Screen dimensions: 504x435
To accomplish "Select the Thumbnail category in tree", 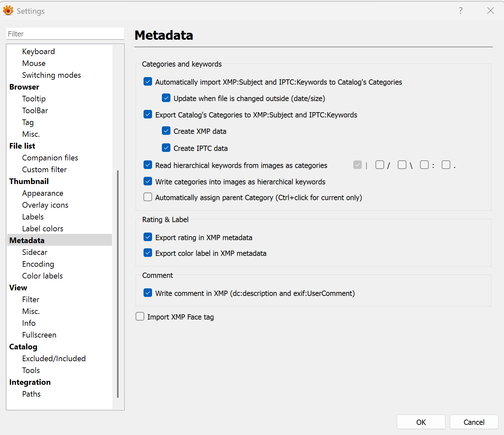I will click(29, 181).
